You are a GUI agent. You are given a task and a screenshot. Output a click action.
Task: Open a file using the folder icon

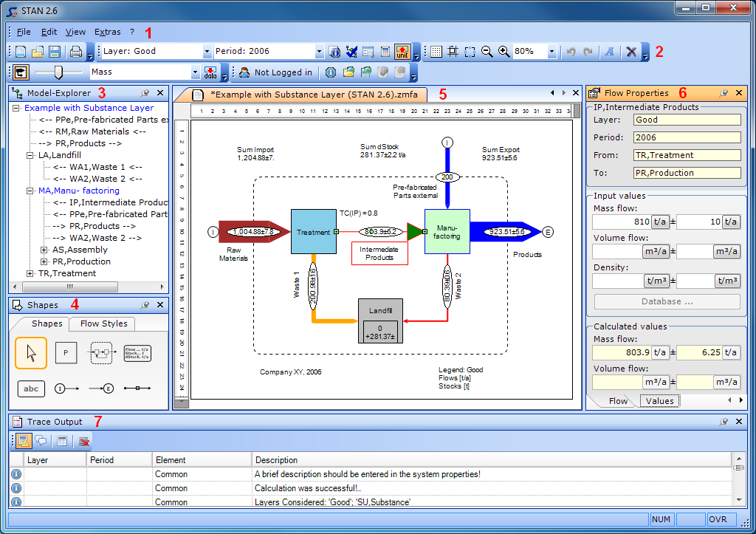[38, 52]
